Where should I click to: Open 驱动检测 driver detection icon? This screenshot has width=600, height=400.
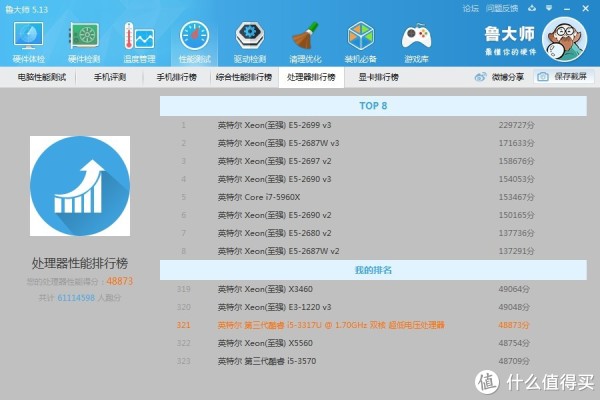(250, 42)
